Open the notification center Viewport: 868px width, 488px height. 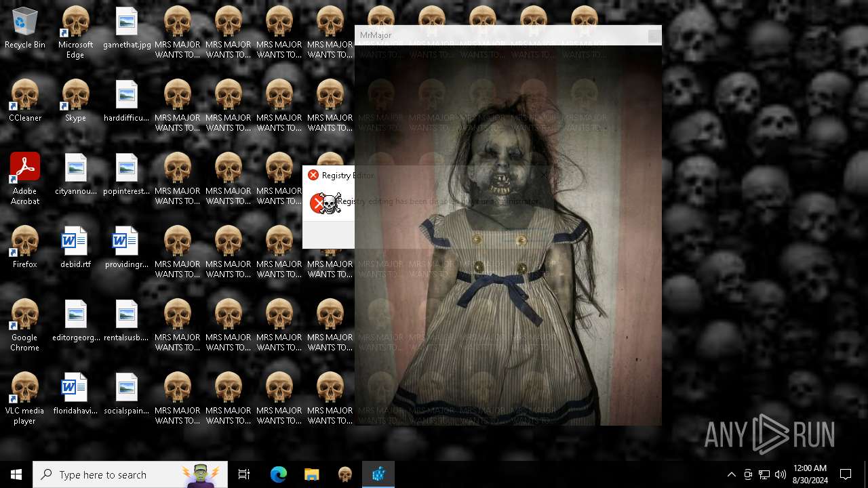[846, 474]
